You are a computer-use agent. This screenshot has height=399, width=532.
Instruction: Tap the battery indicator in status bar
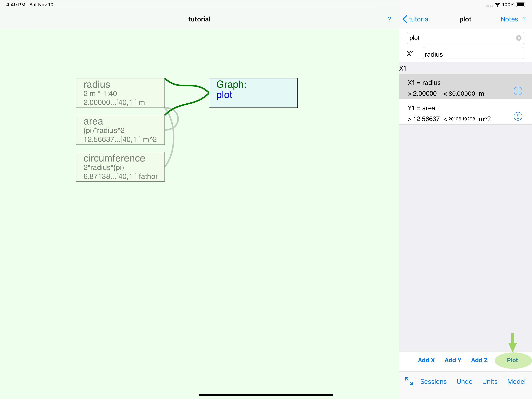click(x=521, y=5)
